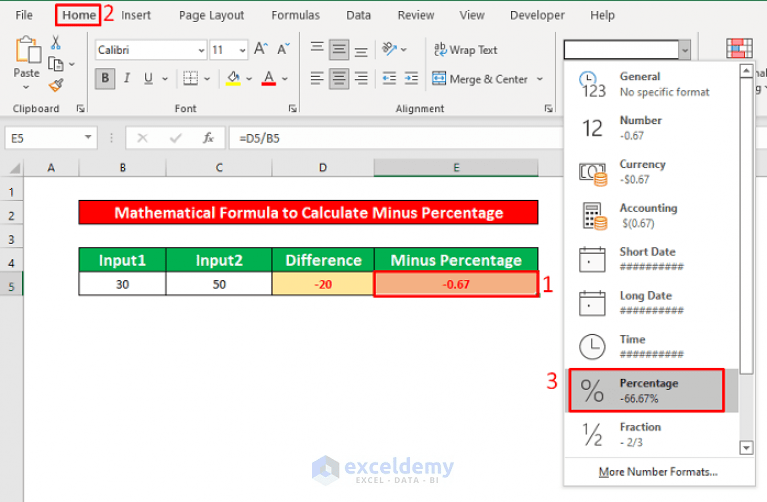Open the Help tab
Screen dimensions: 767x502
tap(602, 15)
